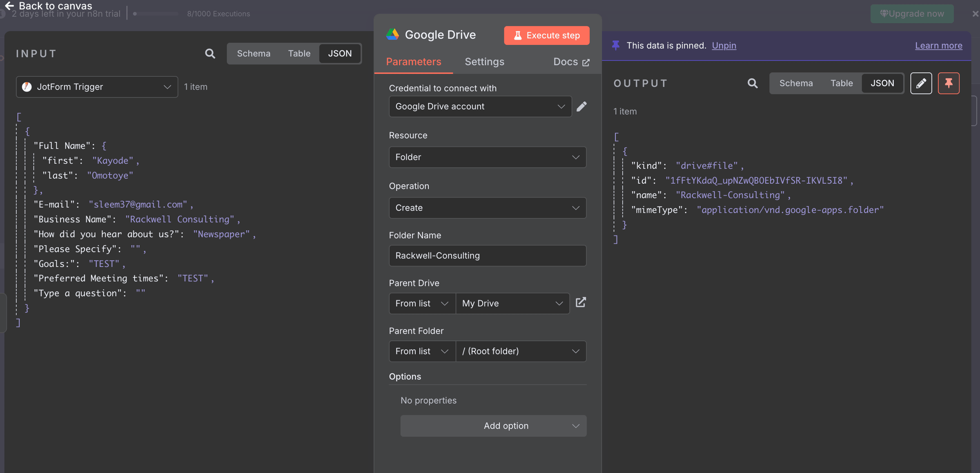Click the "sleem37@gmail.com" value in input JSON

coord(138,204)
